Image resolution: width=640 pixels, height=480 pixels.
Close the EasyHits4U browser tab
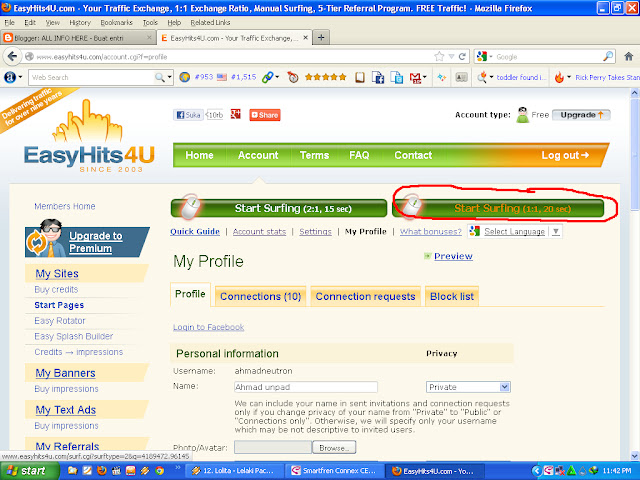coord(305,38)
